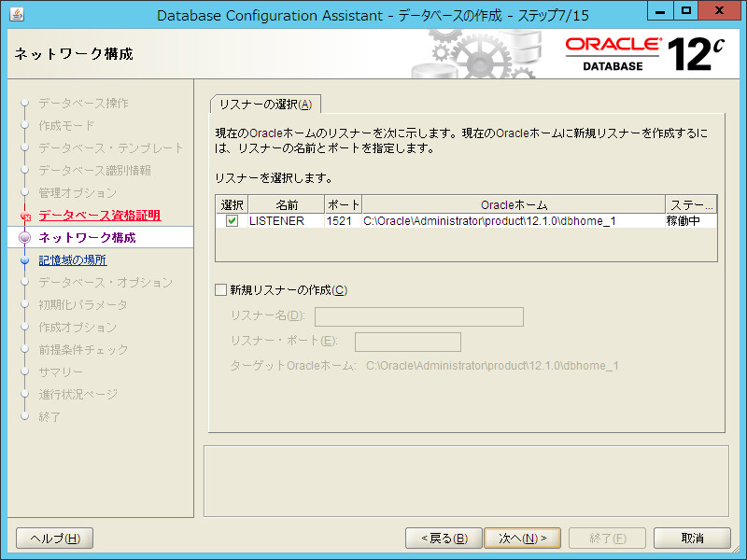Click the 前提条件チェック step

point(83,349)
